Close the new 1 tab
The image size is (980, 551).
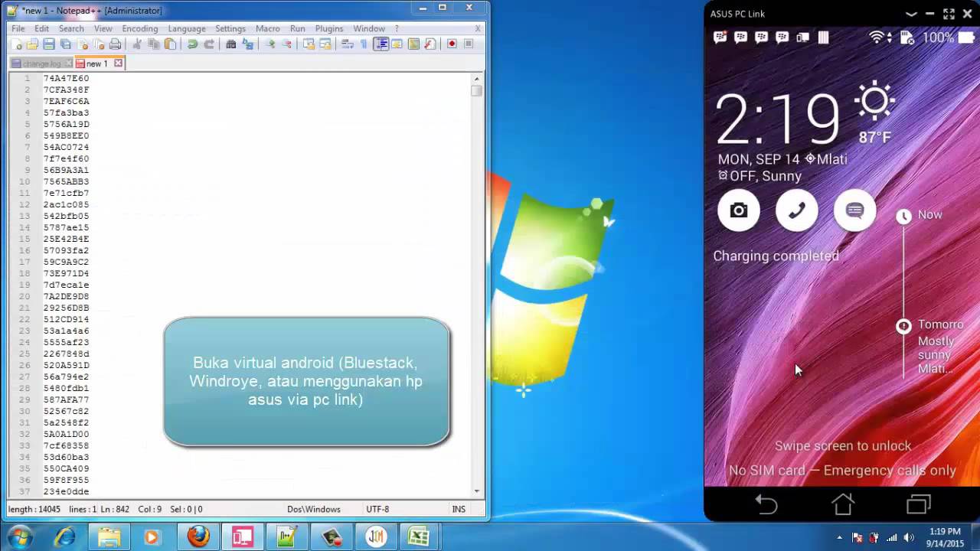coord(118,64)
